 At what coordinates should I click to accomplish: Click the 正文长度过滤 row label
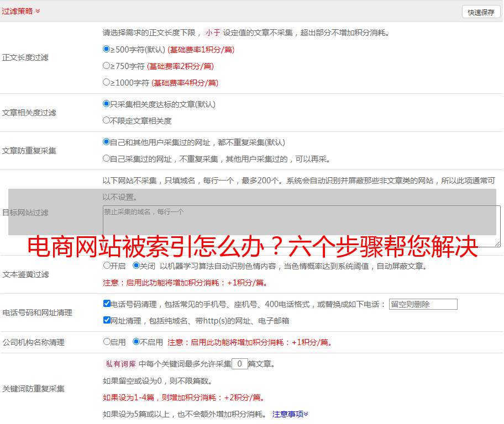coord(25,57)
